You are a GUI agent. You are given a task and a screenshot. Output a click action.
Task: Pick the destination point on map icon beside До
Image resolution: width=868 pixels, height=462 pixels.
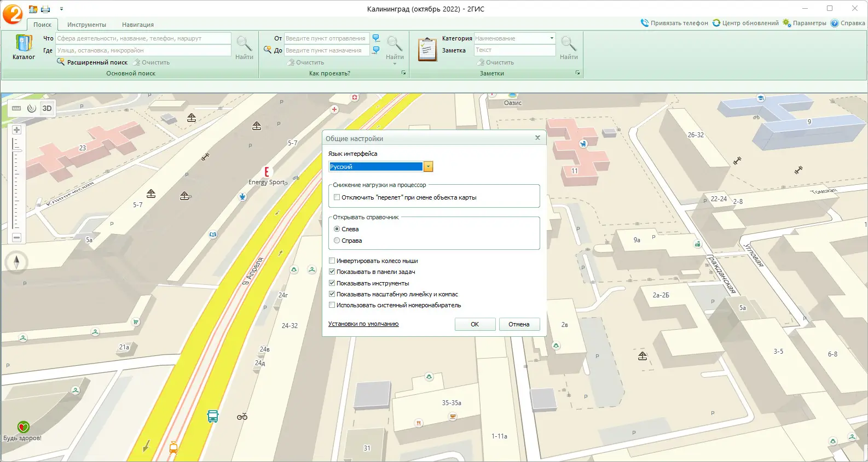pyautogui.click(x=376, y=50)
